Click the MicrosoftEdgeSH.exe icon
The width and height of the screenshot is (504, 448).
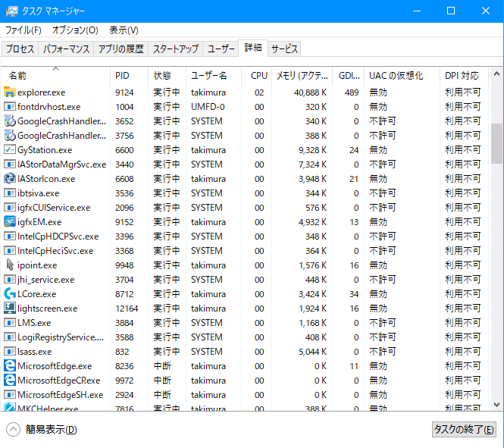pos(10,394)
